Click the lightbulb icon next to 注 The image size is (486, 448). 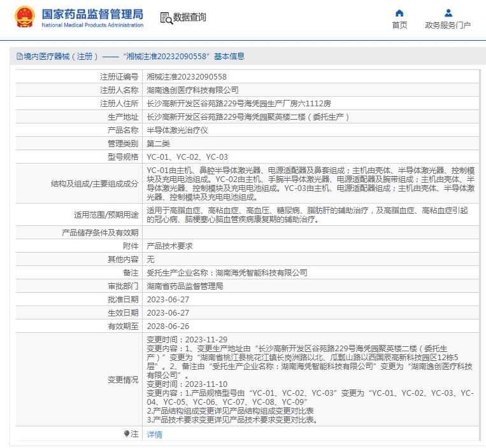[126, 433]
